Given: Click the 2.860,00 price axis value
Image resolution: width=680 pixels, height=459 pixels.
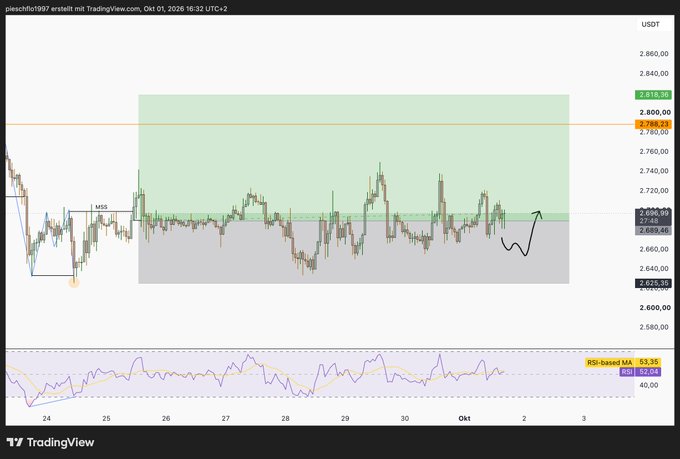Looking at the screenshot, I should (x=654, y=54).
